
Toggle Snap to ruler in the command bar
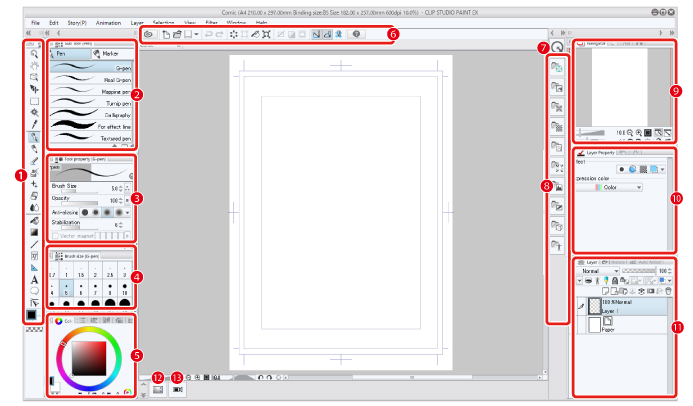[316, 34]
